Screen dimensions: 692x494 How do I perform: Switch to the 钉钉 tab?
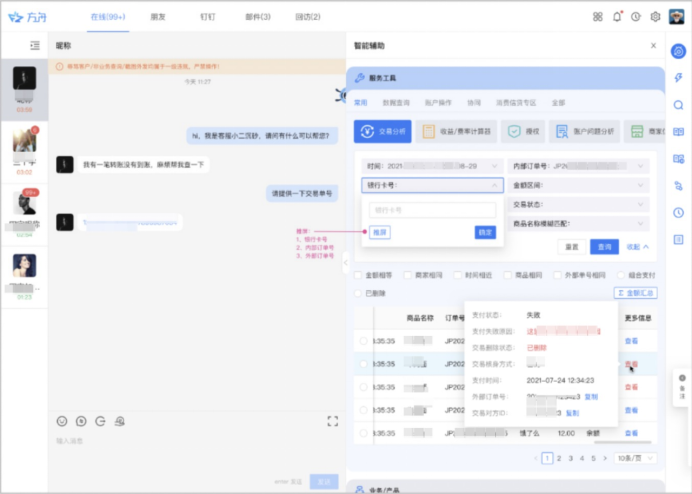point(207,17)
